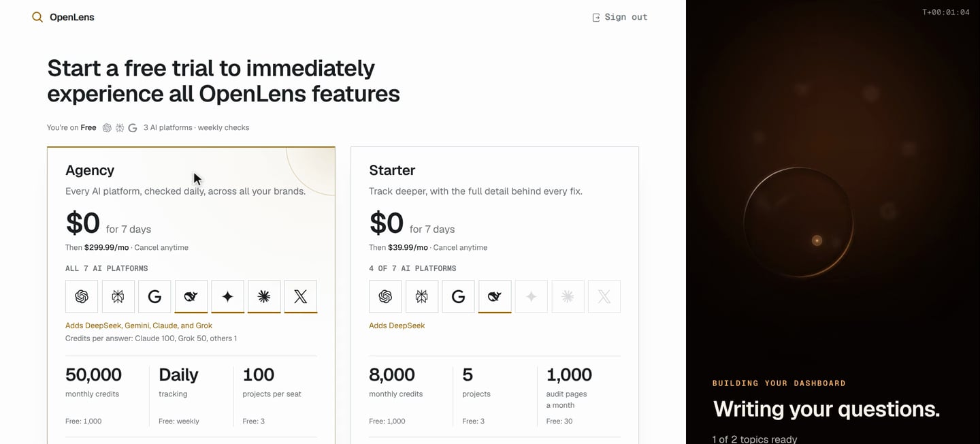
Task: Select the DeepSeek whale tile in Starter card
Action: point(495,296)
